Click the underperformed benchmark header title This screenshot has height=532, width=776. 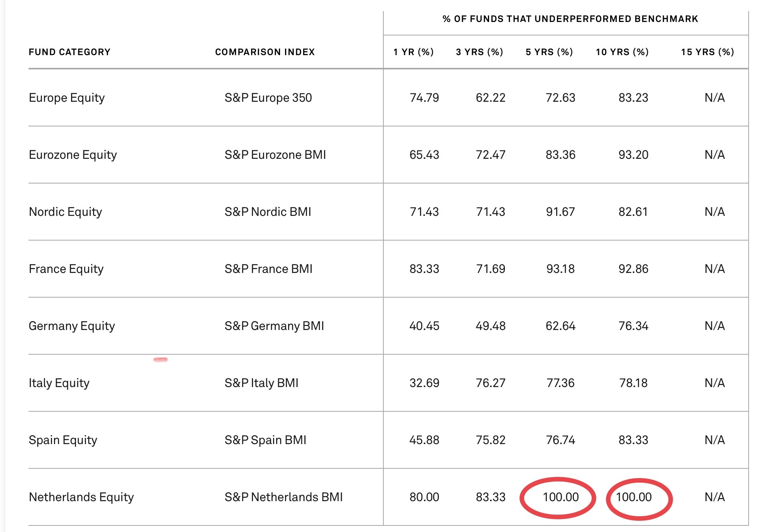pos(570,19)
